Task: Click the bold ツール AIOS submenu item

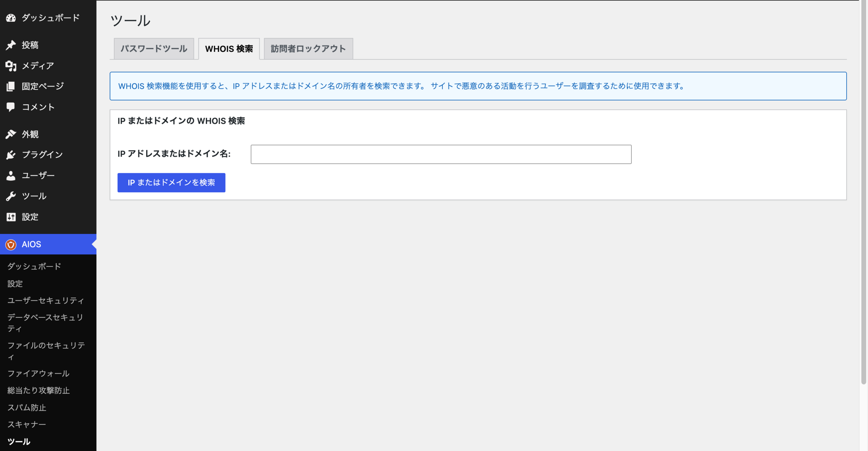Action: [19, 442]
